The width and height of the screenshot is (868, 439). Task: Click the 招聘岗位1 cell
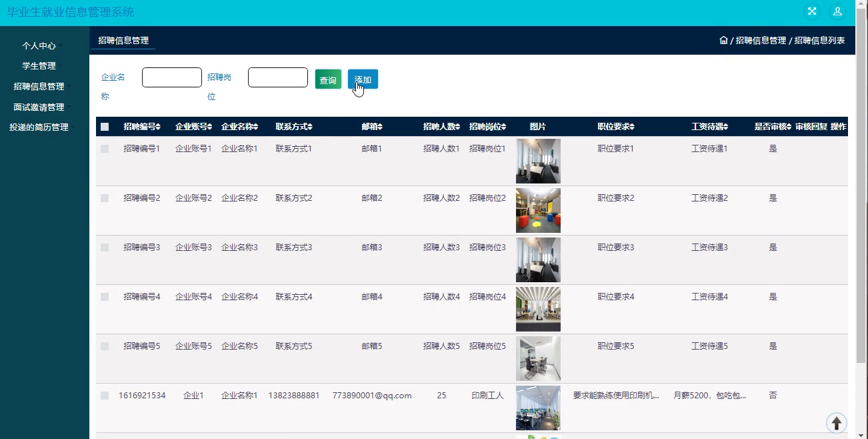point(488,149)
